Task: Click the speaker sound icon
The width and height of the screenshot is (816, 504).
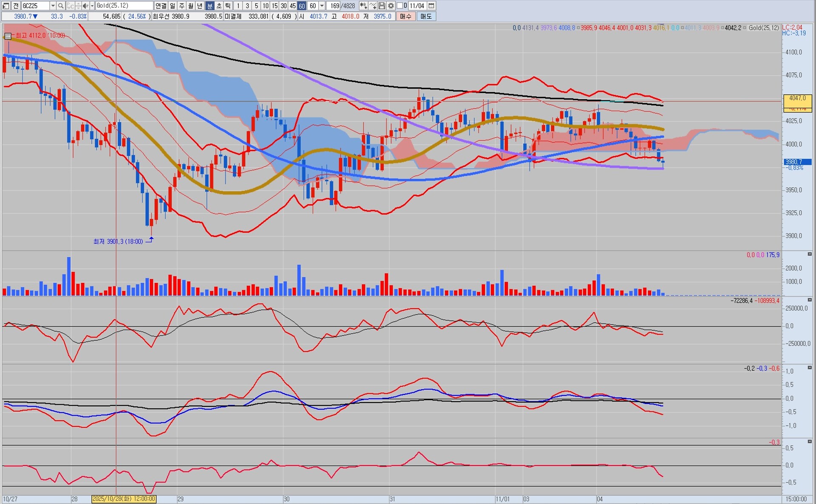Action: (x=85, y=6)
